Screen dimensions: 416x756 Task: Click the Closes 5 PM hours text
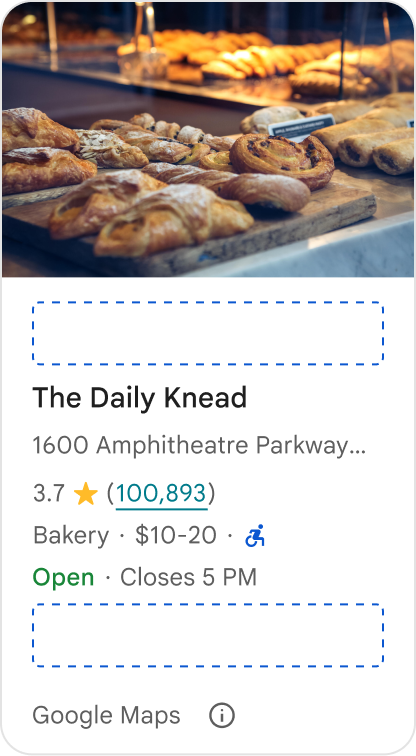tap(188, 577)
